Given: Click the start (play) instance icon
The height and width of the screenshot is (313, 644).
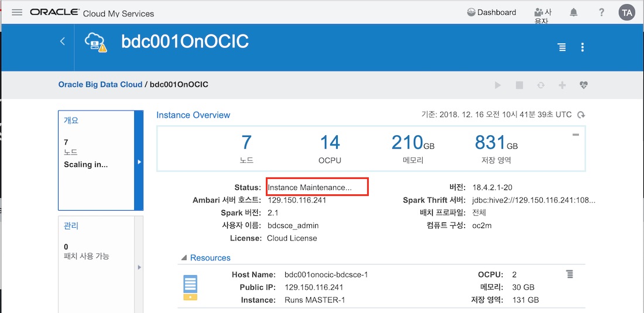Looking at the screenshot, I should 498,85.
